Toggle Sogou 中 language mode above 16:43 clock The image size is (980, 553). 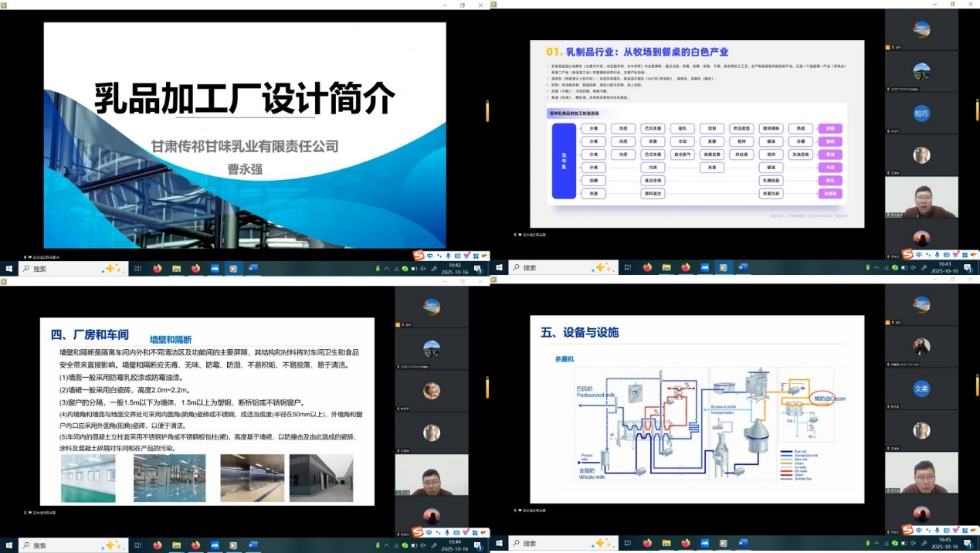click(x=919, y=255)
